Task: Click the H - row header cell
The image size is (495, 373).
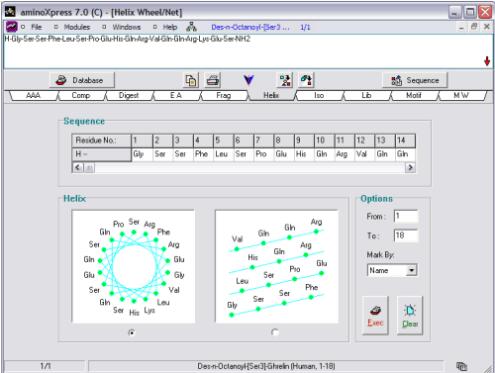Action: 101,154
